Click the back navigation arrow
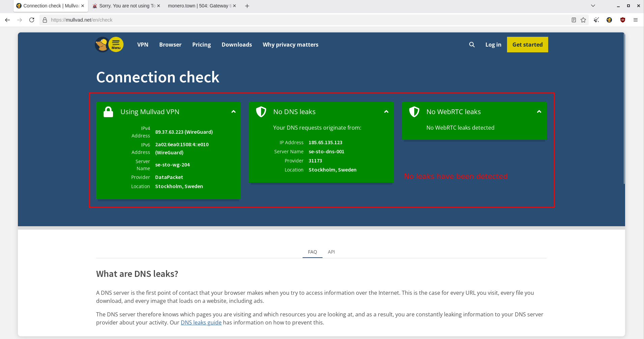The width and height of the screenshot is (644, 339). point(7,20)
